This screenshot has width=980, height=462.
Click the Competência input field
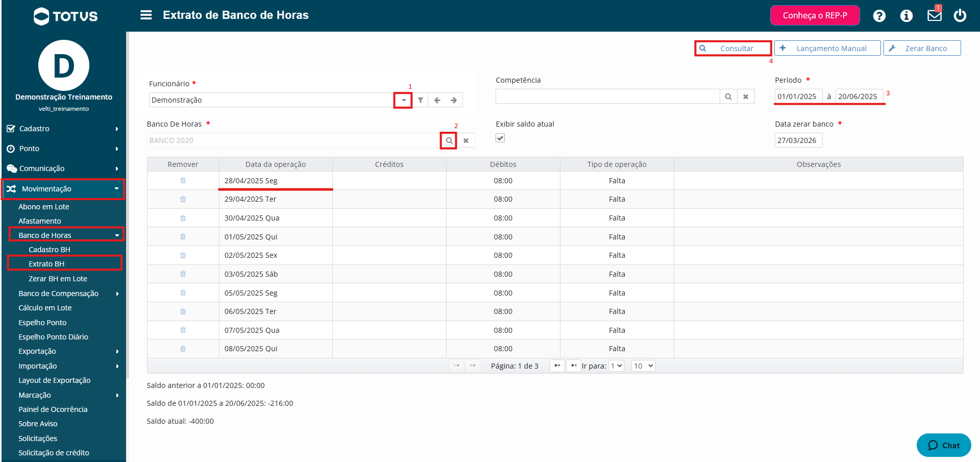click(607, 96)
